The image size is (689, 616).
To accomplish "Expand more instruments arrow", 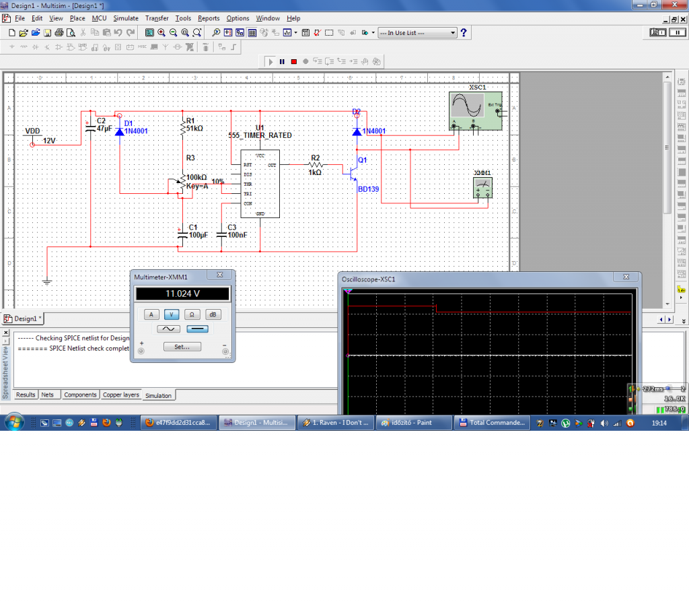I will [682, 298].
